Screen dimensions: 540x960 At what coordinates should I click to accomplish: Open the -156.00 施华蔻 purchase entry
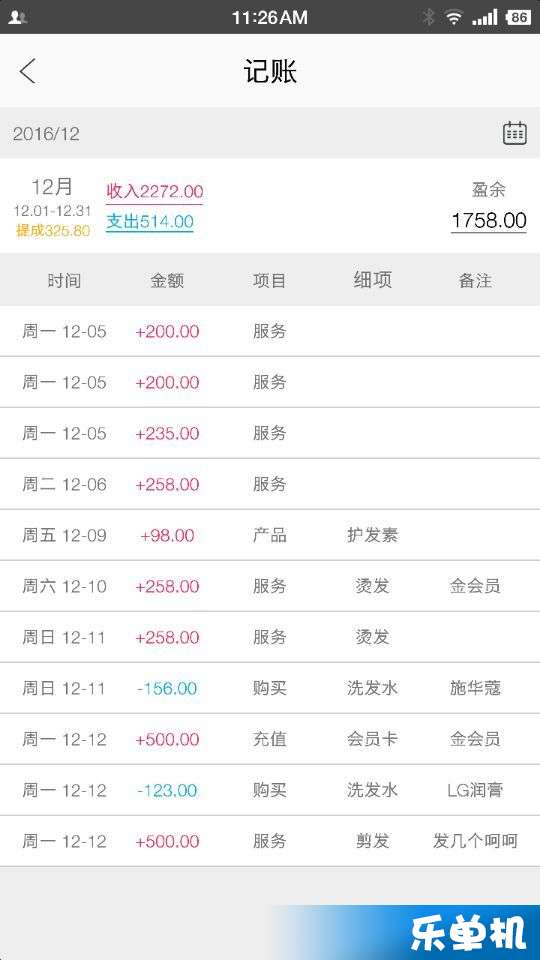click(270, 688)
